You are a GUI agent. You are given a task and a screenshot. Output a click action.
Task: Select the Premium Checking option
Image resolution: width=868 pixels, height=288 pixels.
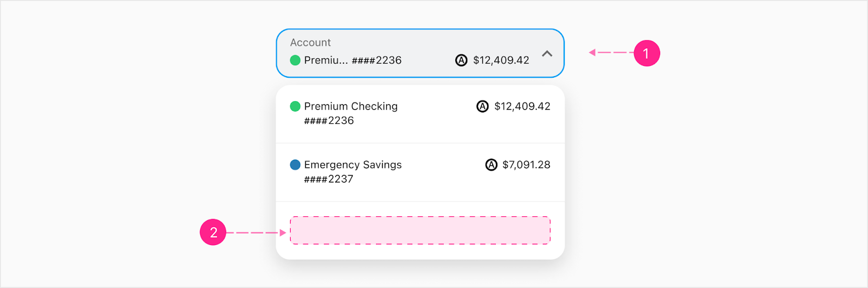click(x=420, y=114)
